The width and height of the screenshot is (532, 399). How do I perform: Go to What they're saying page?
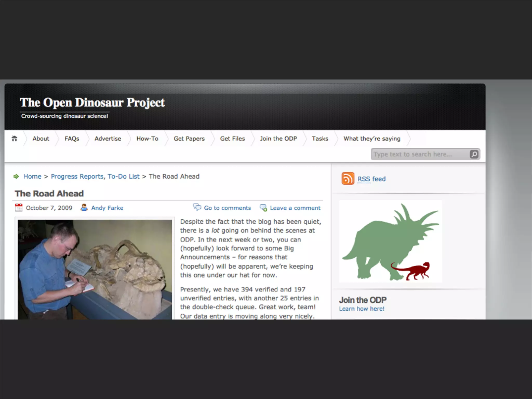pos(372,138)
